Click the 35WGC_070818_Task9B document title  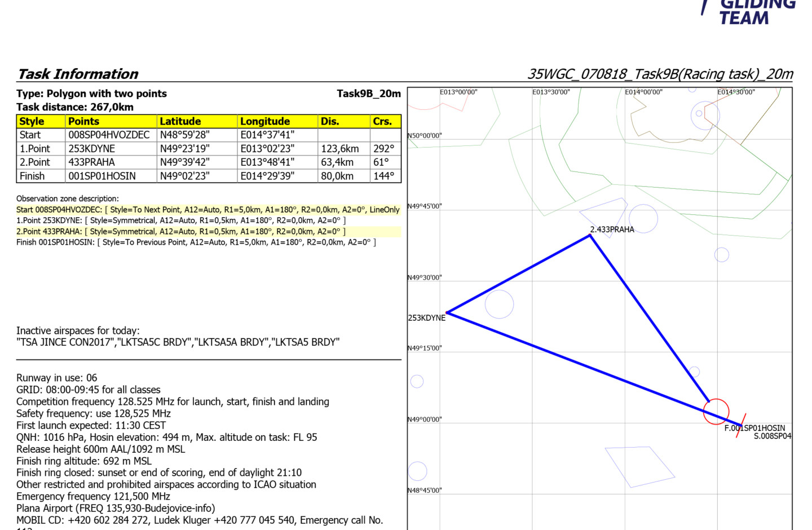660,74
